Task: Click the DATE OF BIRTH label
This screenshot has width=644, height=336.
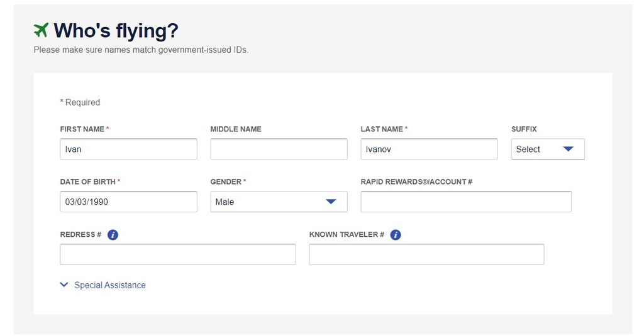Action: [x=88, y=182]
